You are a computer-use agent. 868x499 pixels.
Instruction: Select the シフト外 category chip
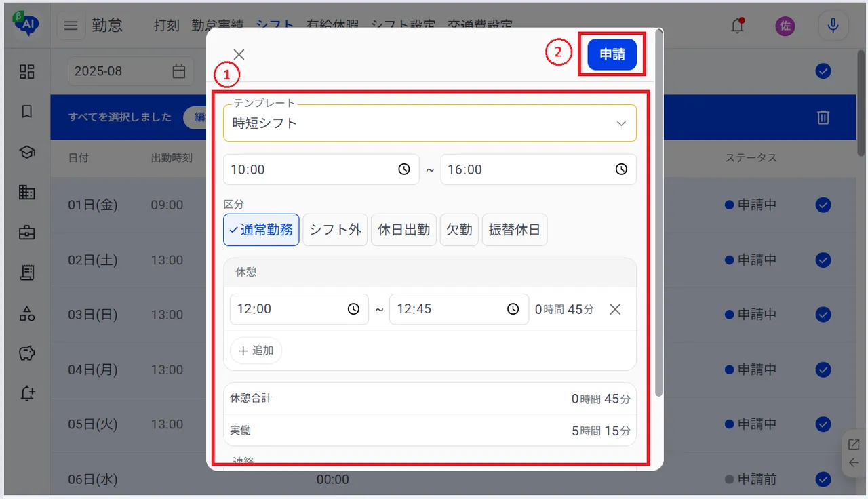(x=335, y=230)
